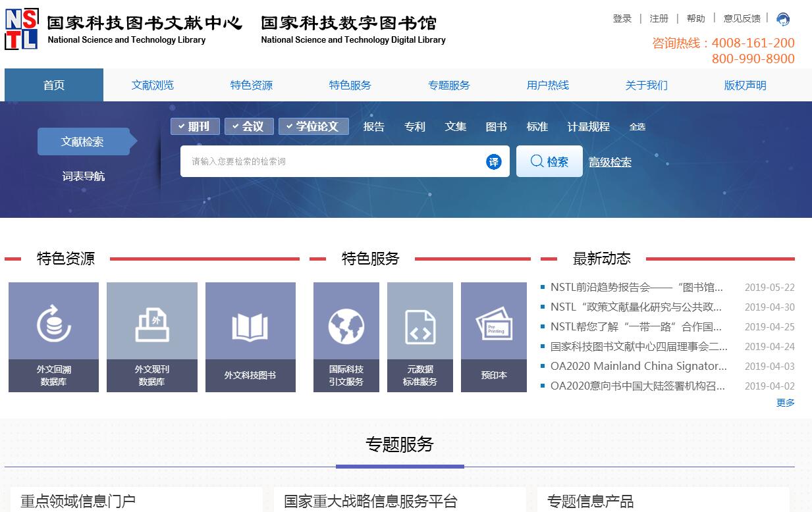Click the translate icon in search box
Viewport: 812px width, 512px height.
coord(493,162)
